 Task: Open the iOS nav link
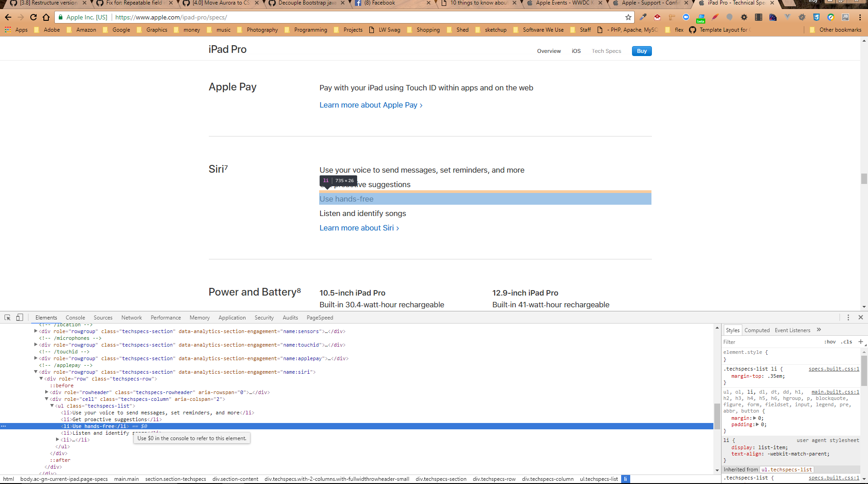(576, 51)
